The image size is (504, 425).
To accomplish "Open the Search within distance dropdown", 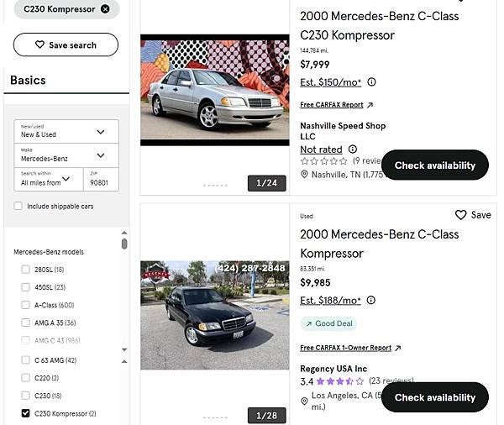I will (49, 179).
